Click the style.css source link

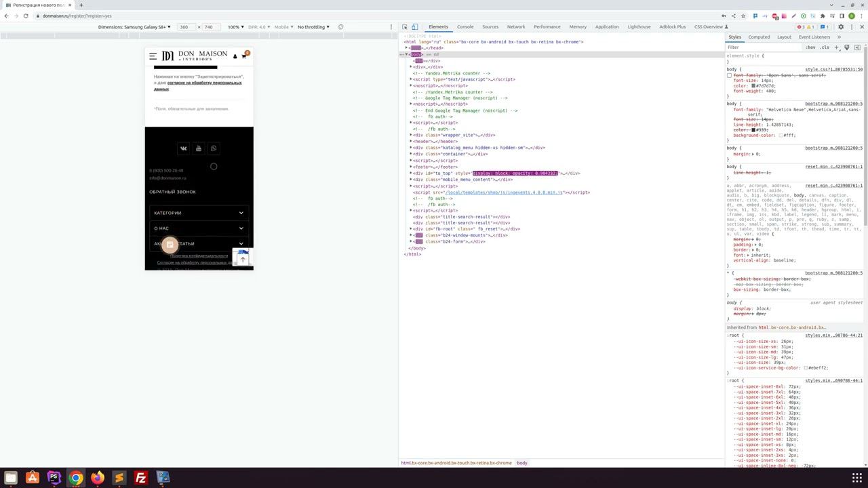834,69
